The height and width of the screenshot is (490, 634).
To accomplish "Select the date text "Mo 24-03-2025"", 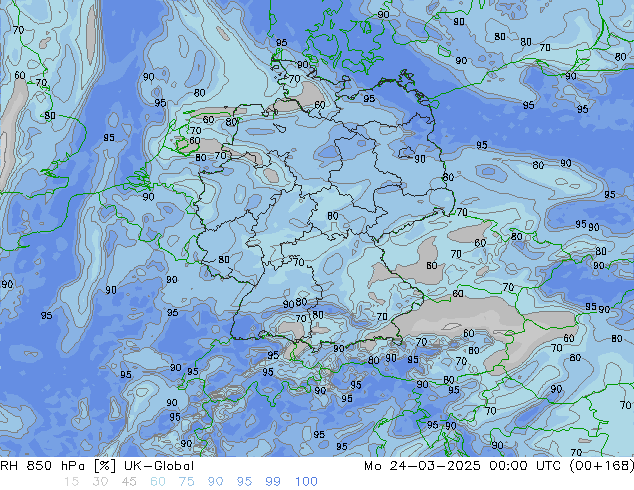I will point(422,466).
